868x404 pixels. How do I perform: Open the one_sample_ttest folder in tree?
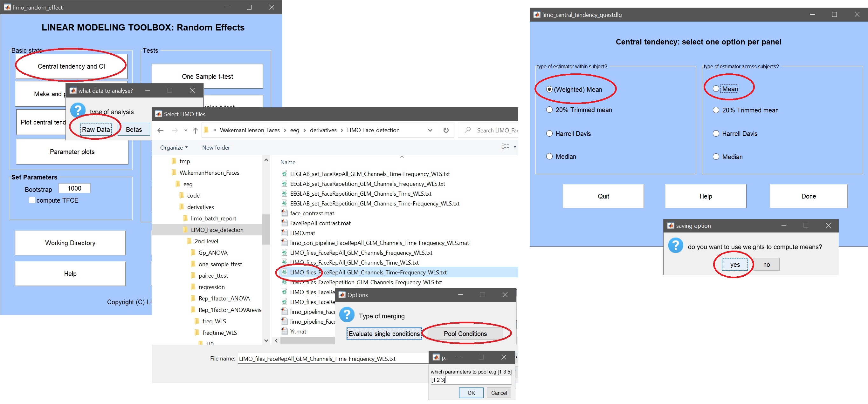pos(220,264)
